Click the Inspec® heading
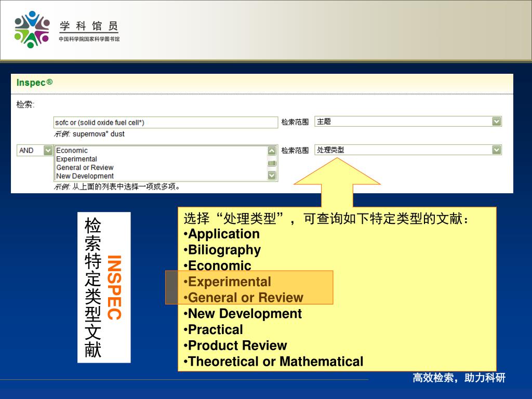This screenshot has height=399, width=532. tap(34, 83)
